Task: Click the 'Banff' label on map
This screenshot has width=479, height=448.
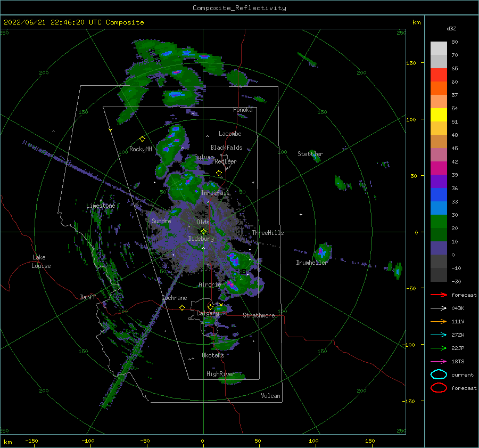Action: coord(88,297)
